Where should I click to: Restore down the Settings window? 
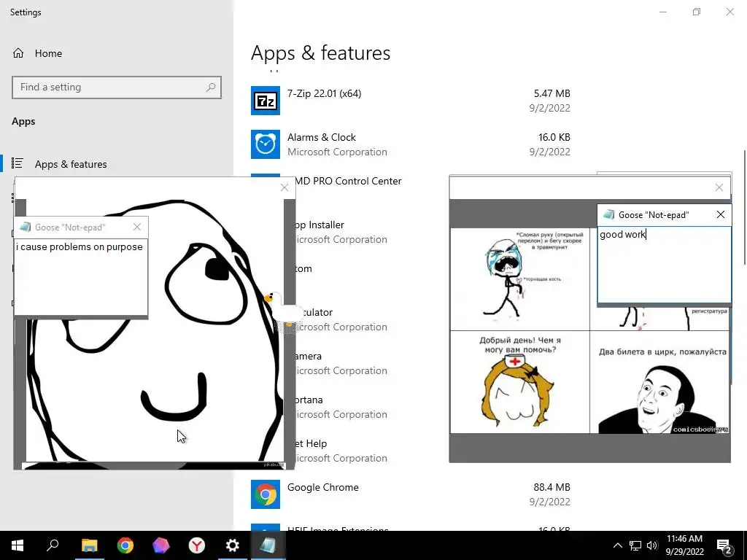[697, 12]
